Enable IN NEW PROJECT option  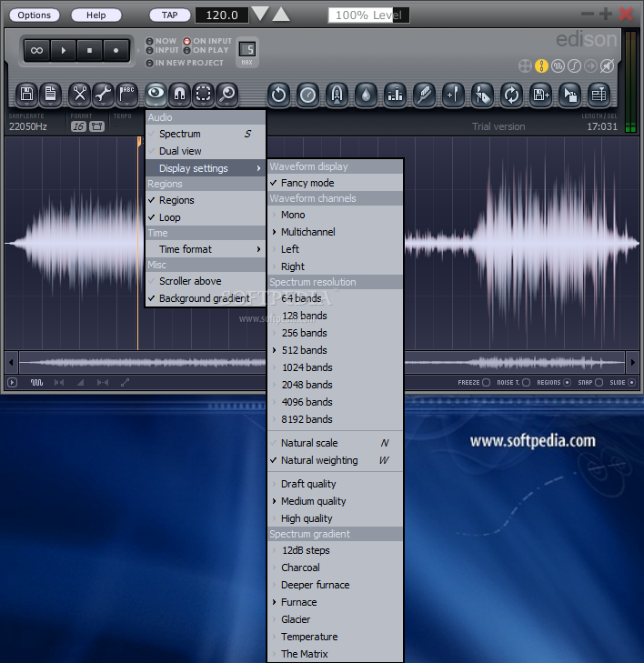click(185, 63)
